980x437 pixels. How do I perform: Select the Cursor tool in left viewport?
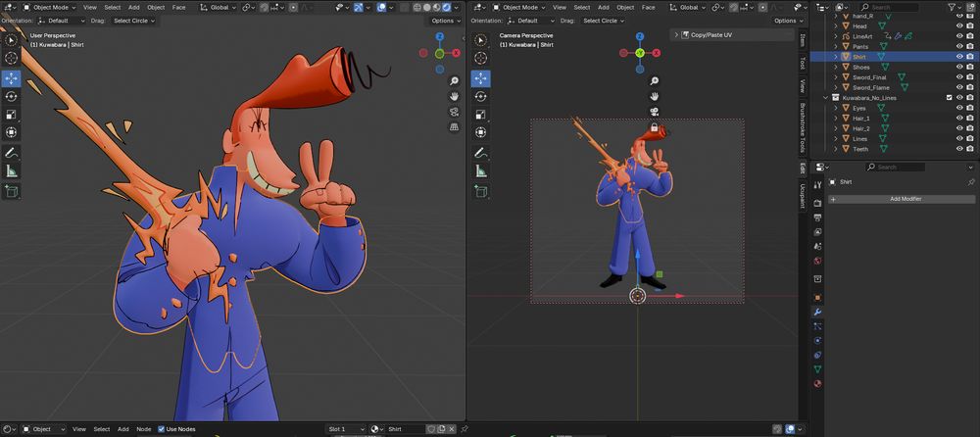11,58
